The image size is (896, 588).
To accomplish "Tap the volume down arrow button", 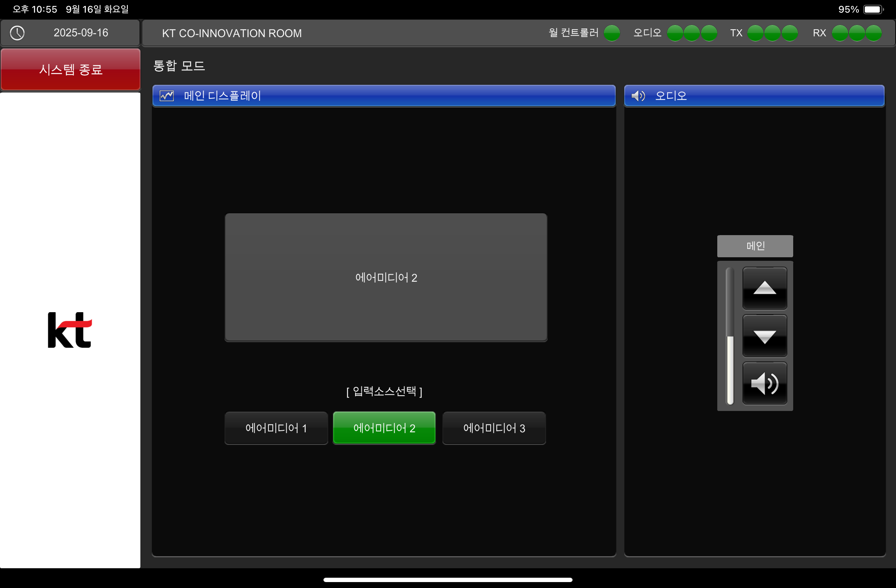I will pos(765,336).
